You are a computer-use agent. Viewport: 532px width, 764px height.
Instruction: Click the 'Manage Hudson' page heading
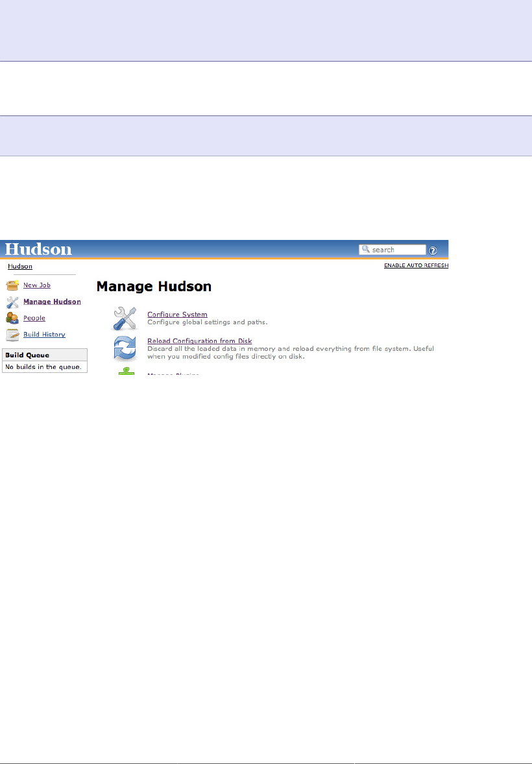[154, 286]
